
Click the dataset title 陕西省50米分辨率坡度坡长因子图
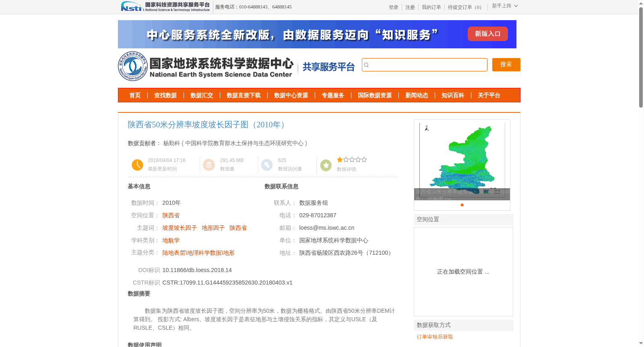click(208, 125)
